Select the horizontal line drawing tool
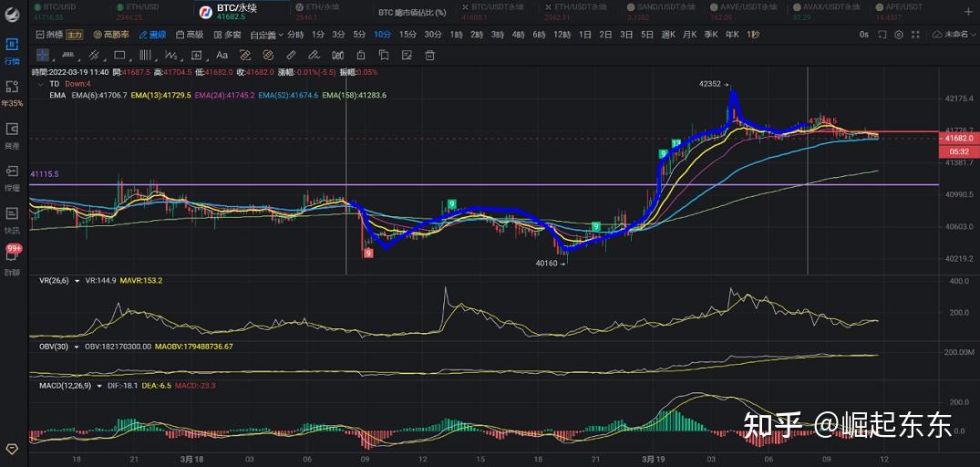 [67, 55]
